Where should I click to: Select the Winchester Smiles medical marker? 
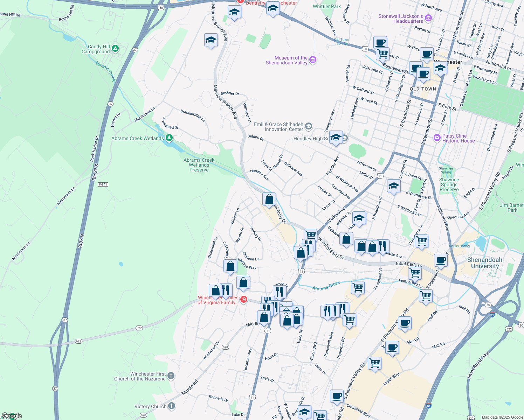pos(244,300)
